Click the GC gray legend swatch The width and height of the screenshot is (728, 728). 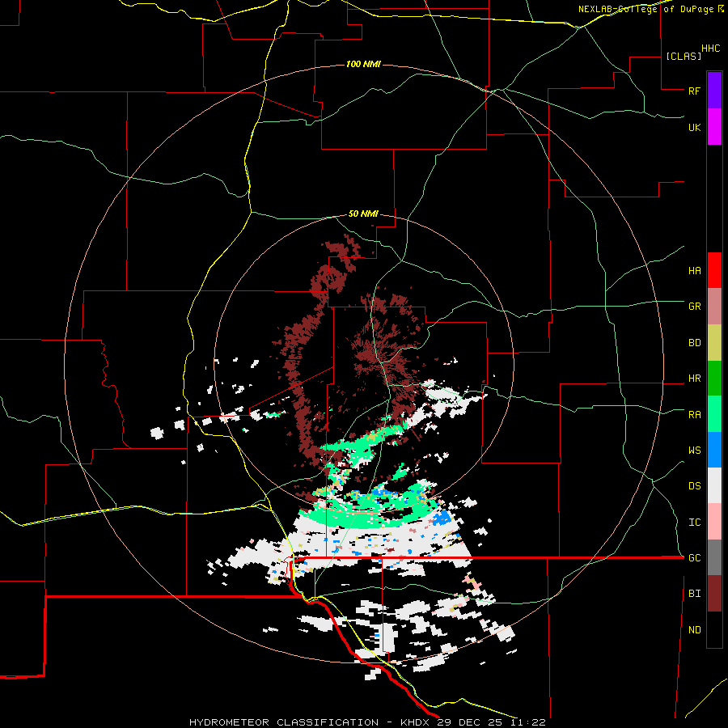point(714,557)
